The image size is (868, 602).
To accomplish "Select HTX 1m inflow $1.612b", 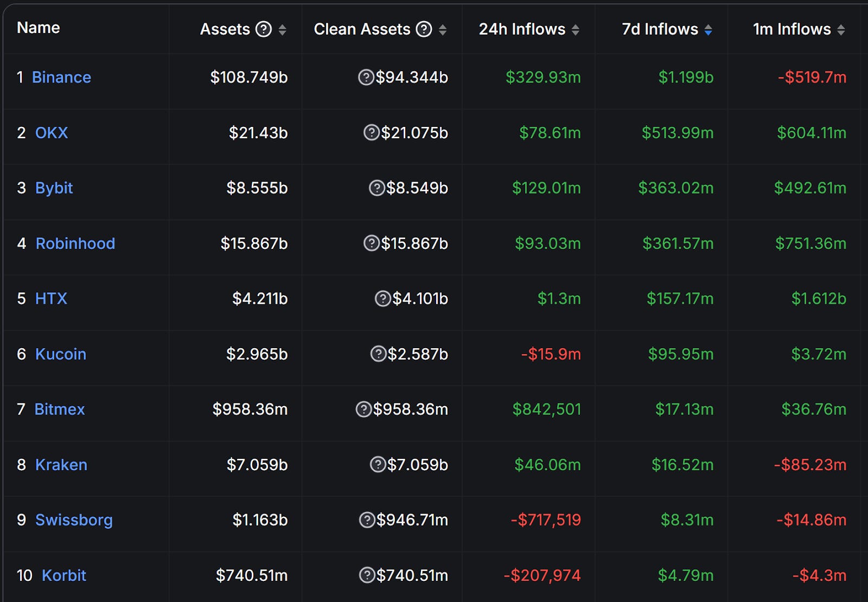I will 819,298.
